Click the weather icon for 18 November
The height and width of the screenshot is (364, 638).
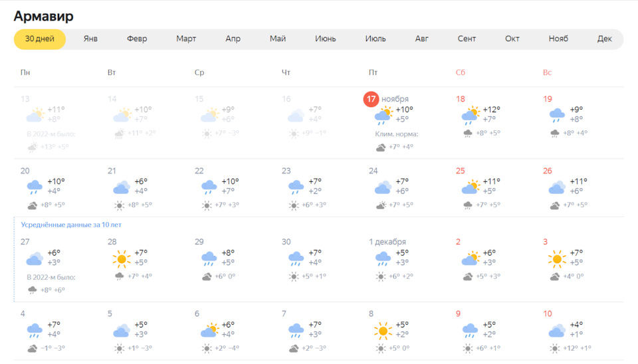pos(471,116)
